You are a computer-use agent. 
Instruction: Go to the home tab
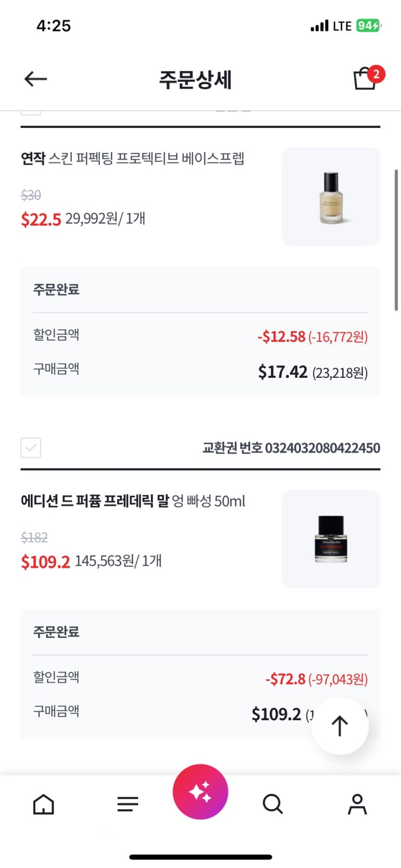[44, 804]
